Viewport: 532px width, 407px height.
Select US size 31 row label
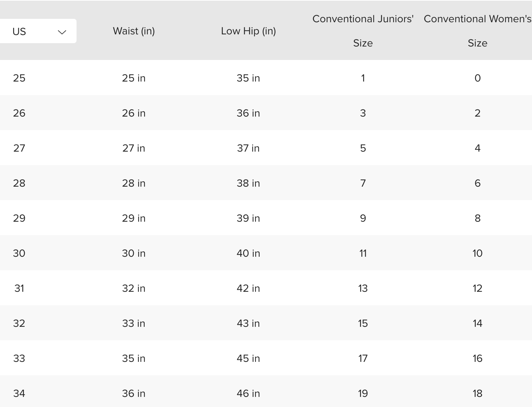19,288
